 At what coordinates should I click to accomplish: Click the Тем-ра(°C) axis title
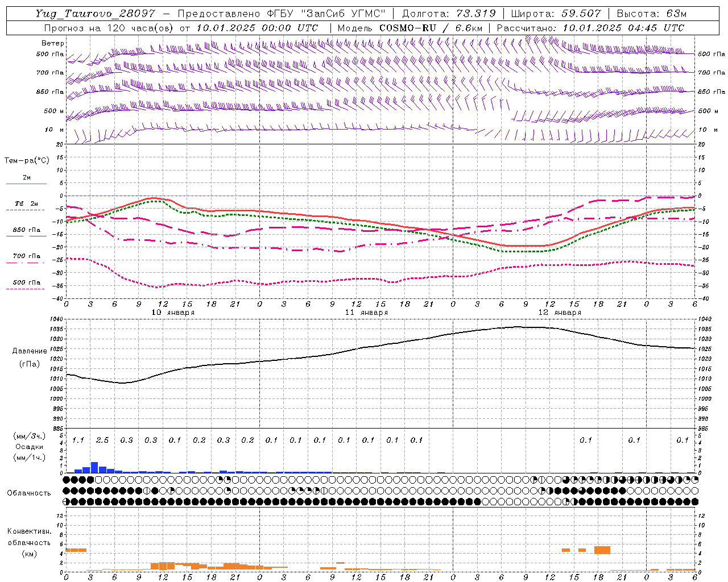click(x=27, y=160)
